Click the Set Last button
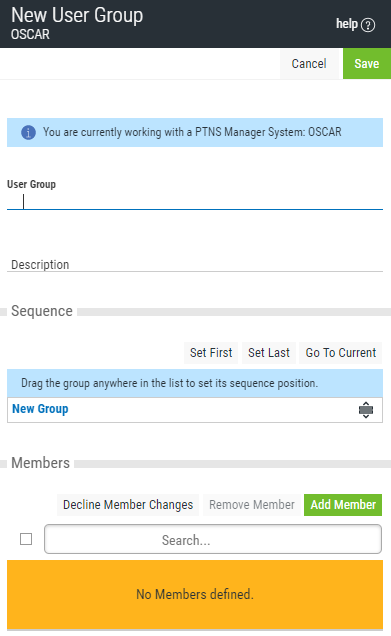The image size is (391, 636). pos(269,352)
